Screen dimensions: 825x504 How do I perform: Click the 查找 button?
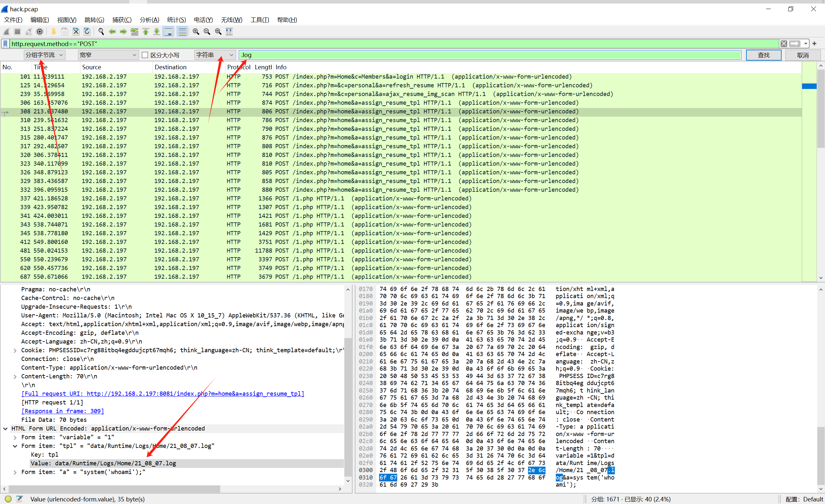(x=763, y=55)
